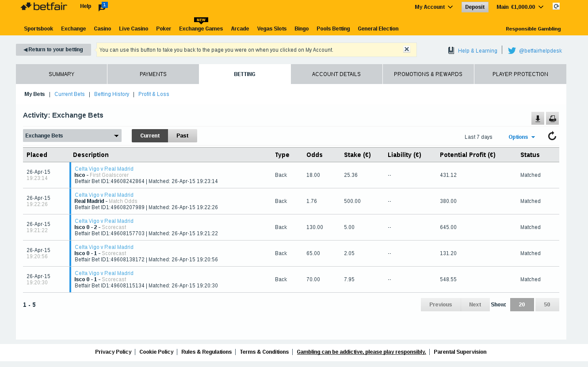Viewport: 588px width, 367px height.
Task: Click the Help & Learning book icon
Action: point(451,50)
